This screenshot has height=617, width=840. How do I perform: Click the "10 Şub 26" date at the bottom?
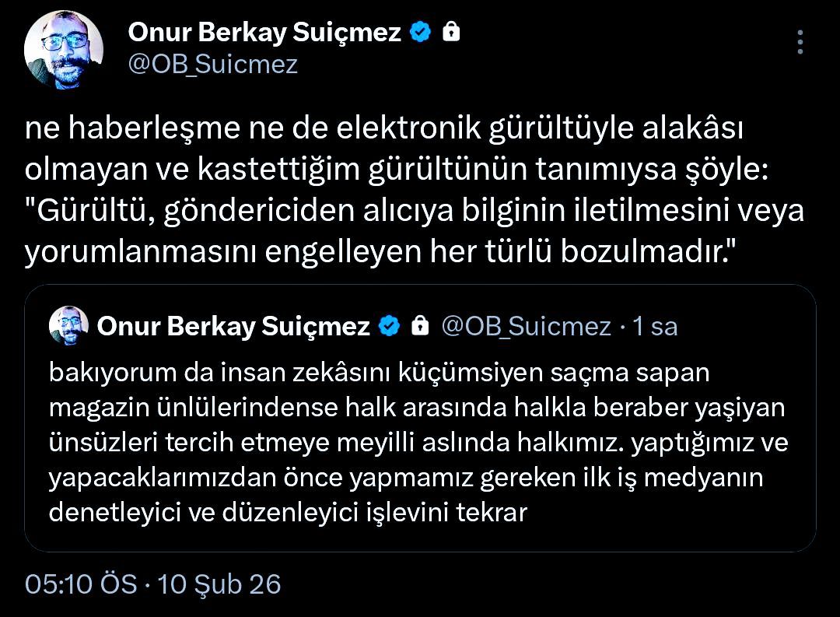[x=219, y=584]
